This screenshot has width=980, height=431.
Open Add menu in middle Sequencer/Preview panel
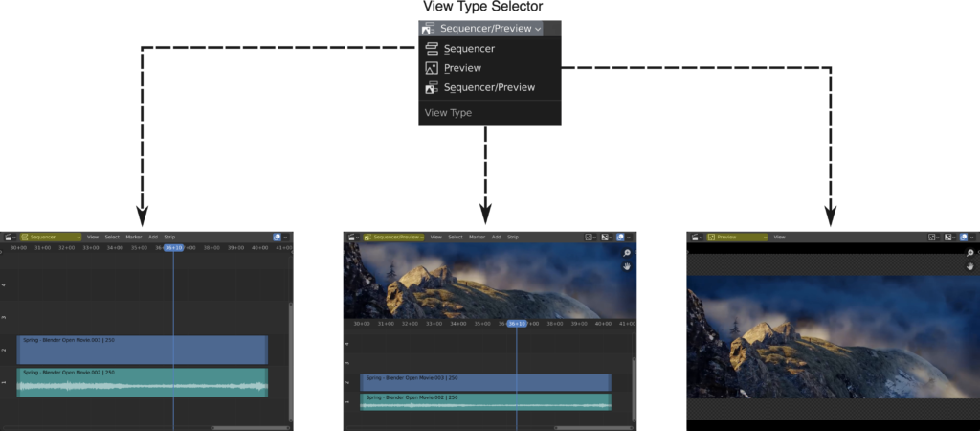pos(497,238)
